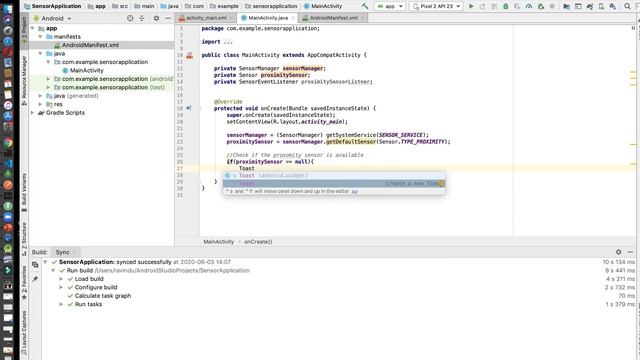640x360 pixels.
Task: Switch to AndroidManifest.xml editor tab
Action: (333, 18)
